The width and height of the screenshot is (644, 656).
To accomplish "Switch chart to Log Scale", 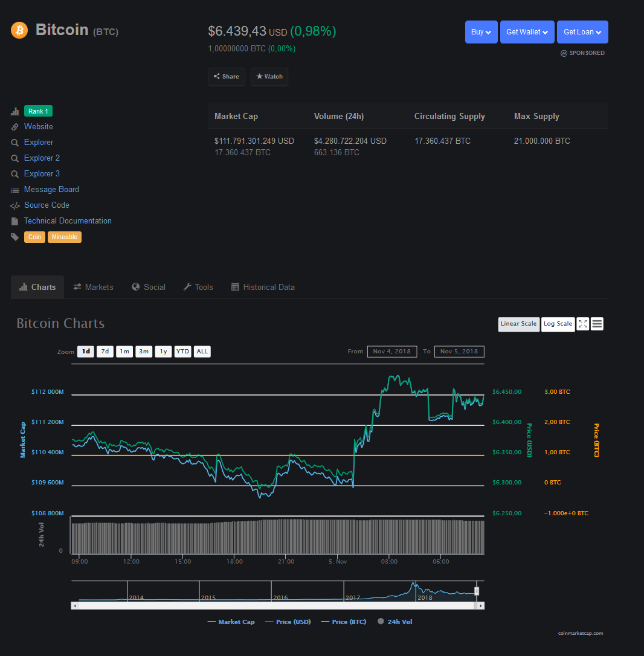I will coord(558,324).
